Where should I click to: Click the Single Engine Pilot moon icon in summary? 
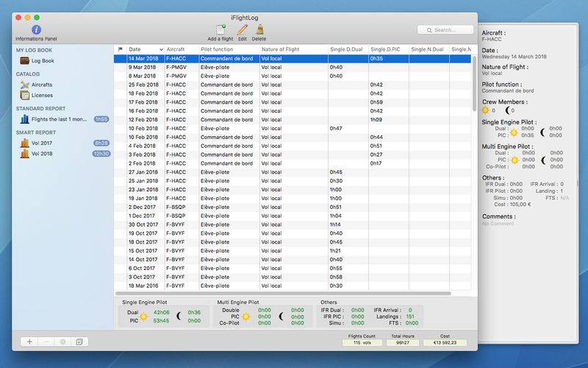coord(179,316)
